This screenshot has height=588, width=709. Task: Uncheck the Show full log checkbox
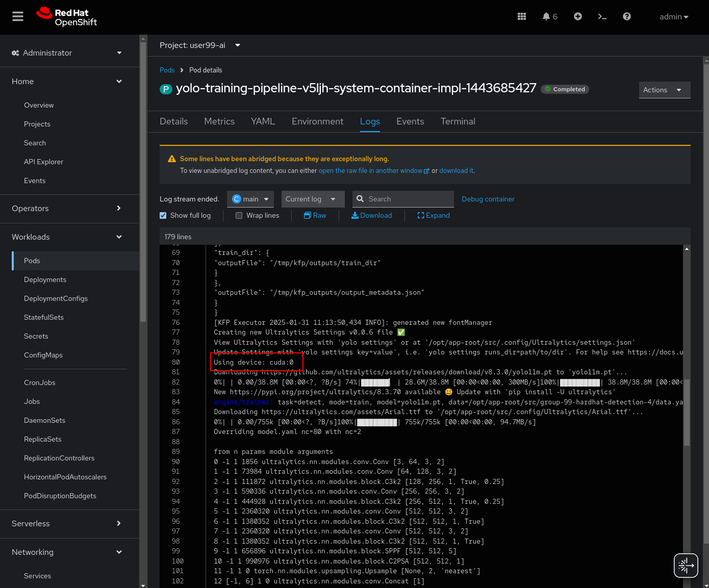pyautogui.click(x=163, y=215)
